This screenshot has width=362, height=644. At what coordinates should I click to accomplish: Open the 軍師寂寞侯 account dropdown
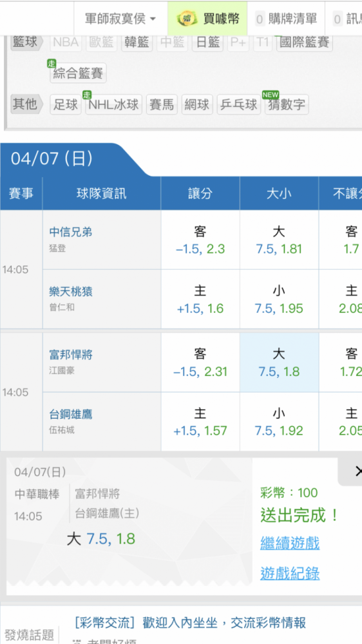(120, 19)
